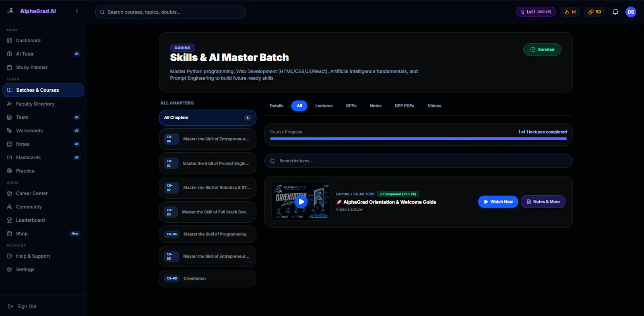Viewport: 644px width, 316px height.
Task: Click the 1 of 1 lectures completed text
Action: click(543, 132)
